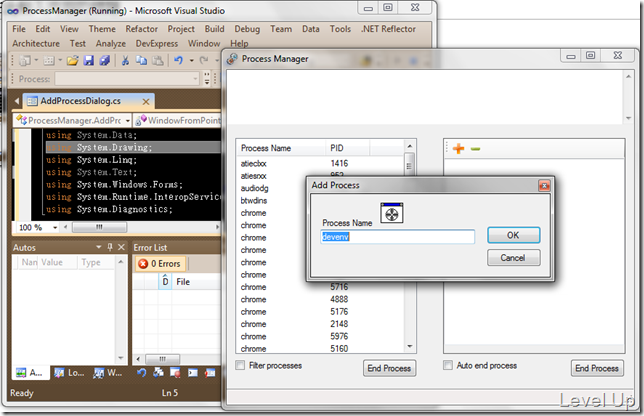Open the Architecture menu
The image size is (644, 416).
point(36,44)
